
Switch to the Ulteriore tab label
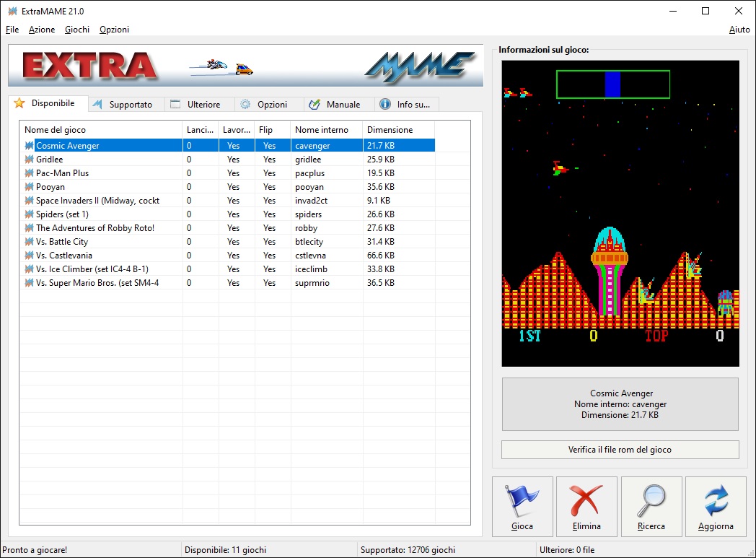coord(203,104)
